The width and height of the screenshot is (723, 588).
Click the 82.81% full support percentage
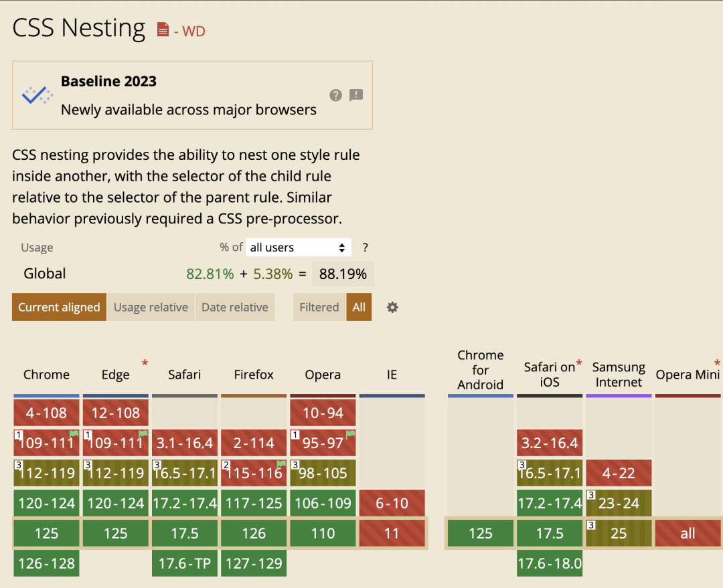(210, 274)
